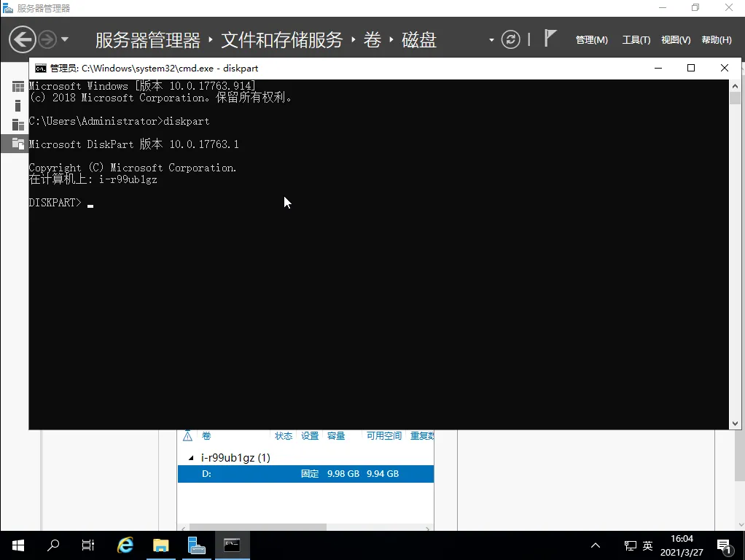Open the 管理(M) menu
This screenshot has width=745, height=560.
tap(591, 40)
